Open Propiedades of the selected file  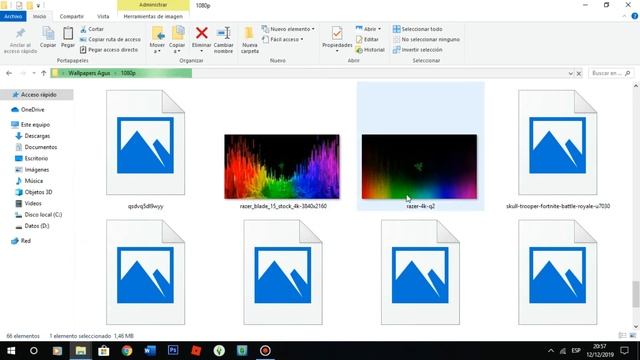337,39
